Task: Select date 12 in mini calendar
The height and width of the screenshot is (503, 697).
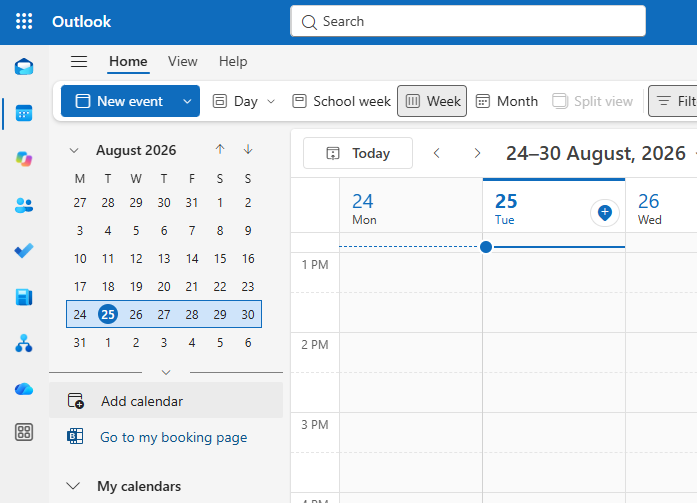Action: pos(136,259)
